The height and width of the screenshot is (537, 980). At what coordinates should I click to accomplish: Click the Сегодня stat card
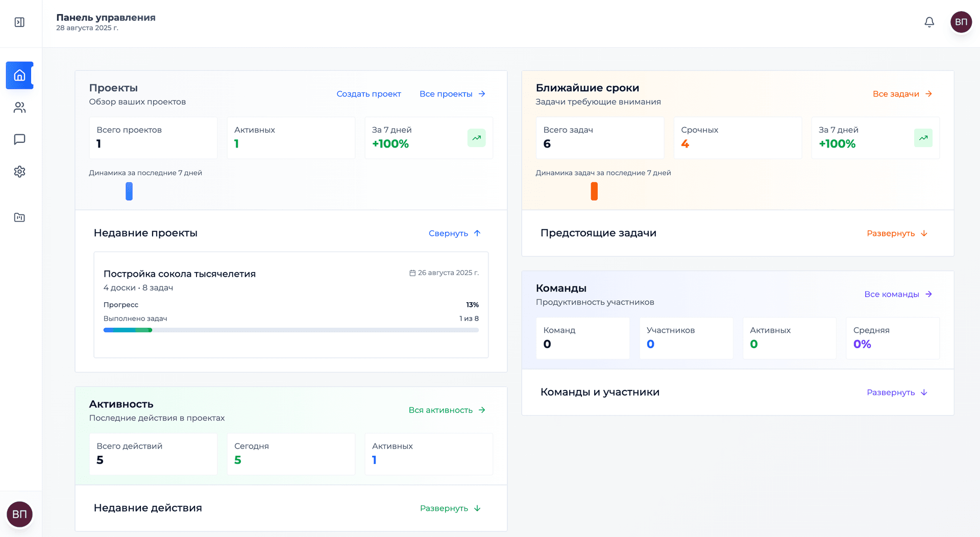pyautogui.click(x=291, y=454)
